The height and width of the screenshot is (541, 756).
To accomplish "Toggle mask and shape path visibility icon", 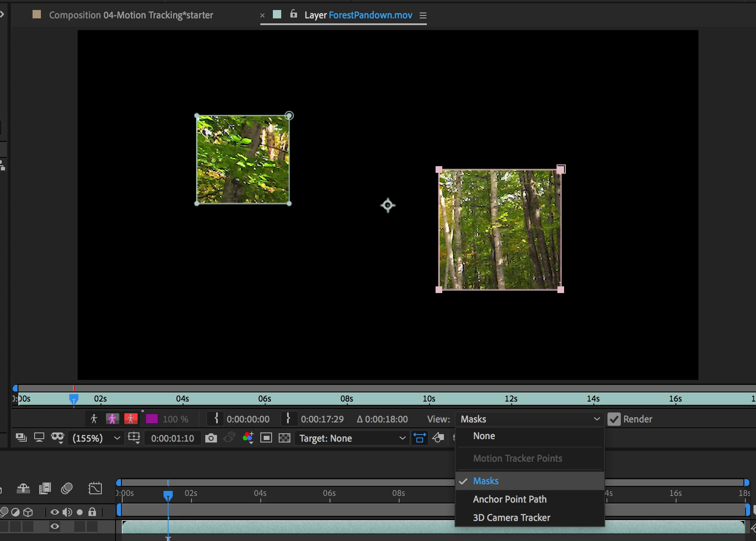I will coord(58,438).
